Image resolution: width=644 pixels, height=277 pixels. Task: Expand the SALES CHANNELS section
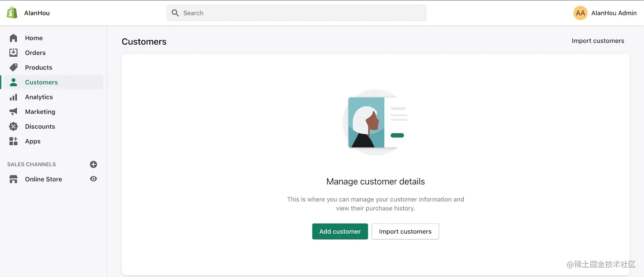pyautogui.click(x=32, y=164)
